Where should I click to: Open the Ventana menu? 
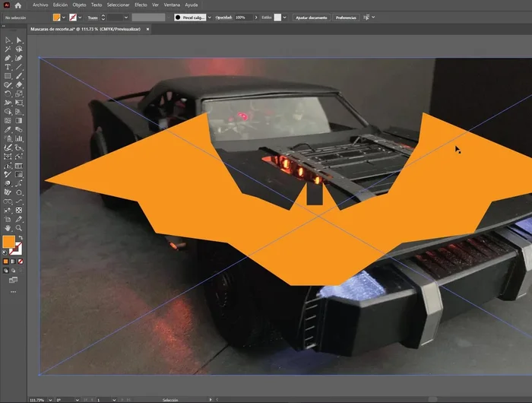pos(171,5)
